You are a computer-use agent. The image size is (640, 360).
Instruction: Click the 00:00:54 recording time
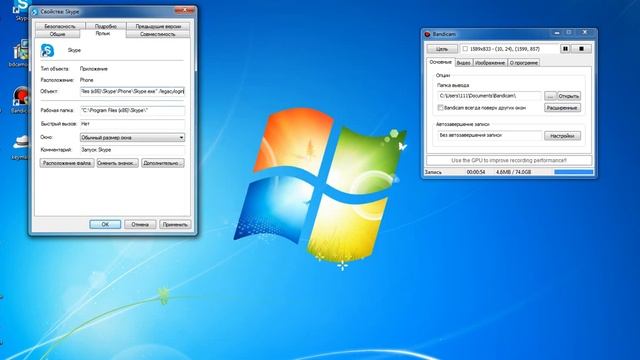(476, 172)
